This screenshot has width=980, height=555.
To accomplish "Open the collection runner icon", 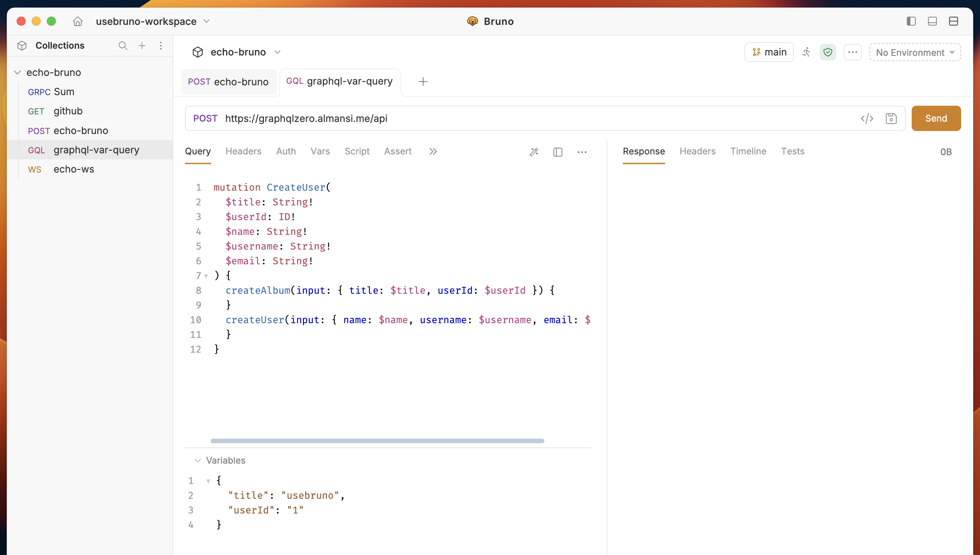I will [x=806, y=52].
